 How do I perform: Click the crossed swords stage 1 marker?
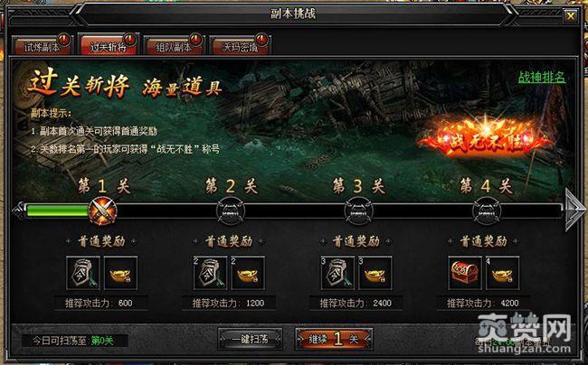103,211
